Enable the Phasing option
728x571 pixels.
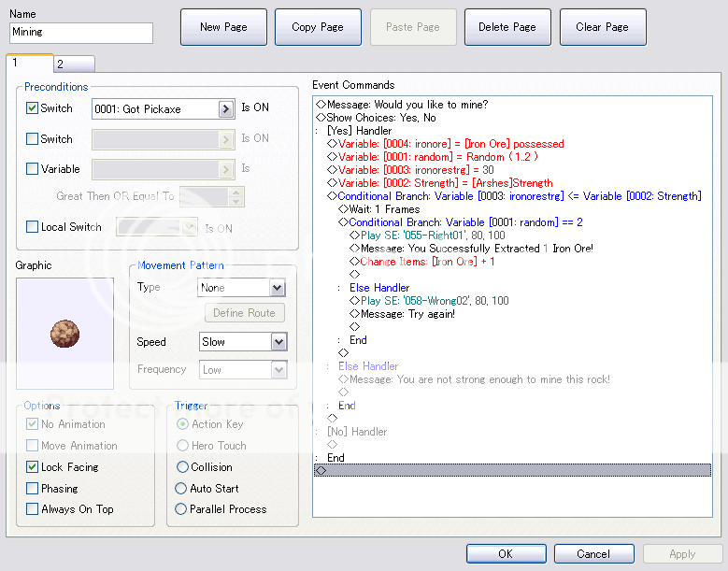(33, 489)
